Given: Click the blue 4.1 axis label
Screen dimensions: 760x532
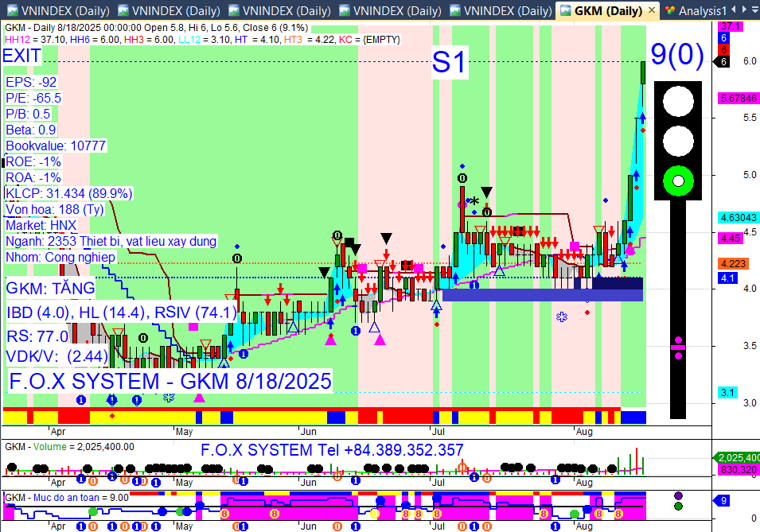Looking at the screenshot, I should 727,278.
